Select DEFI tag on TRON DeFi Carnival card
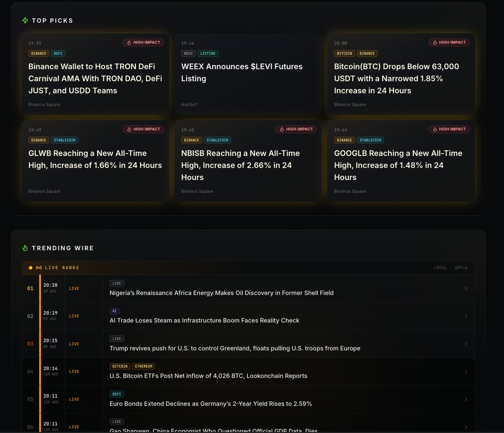This screenshot has height=433, width=504. (x=58, y=53)
